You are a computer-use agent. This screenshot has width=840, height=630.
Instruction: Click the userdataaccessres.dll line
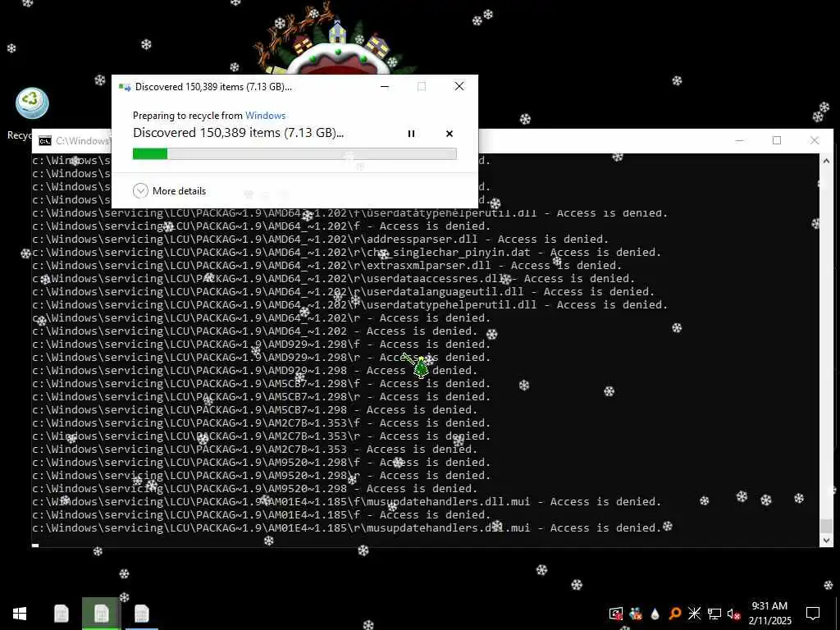coord(333,279)
